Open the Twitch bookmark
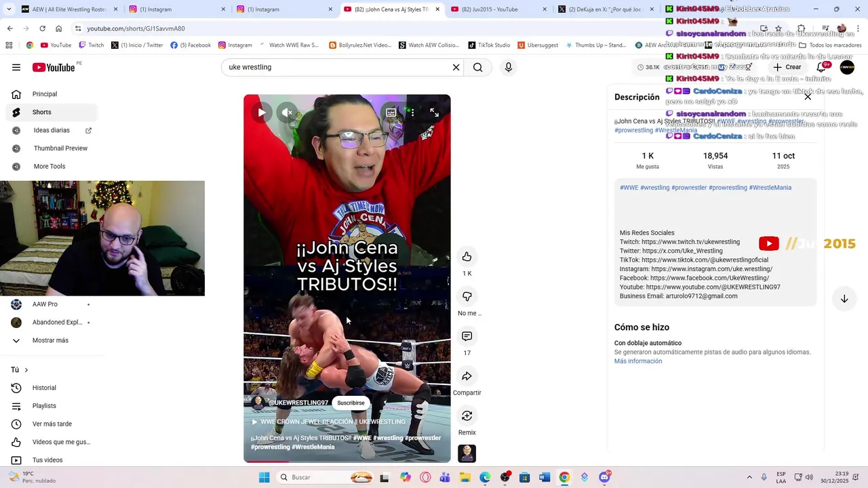Image resolution: width=868 pixels, height=488 pixels. tap(92, 45)
